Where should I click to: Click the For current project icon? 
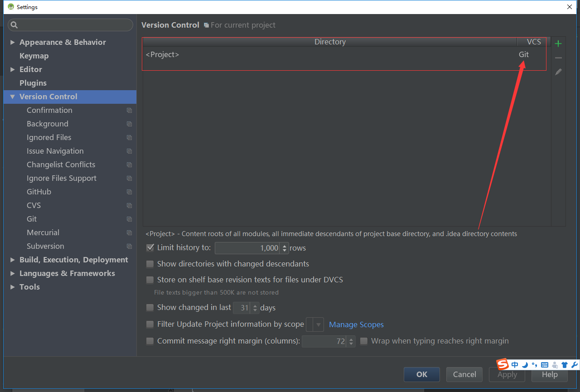tap(206, 25)
